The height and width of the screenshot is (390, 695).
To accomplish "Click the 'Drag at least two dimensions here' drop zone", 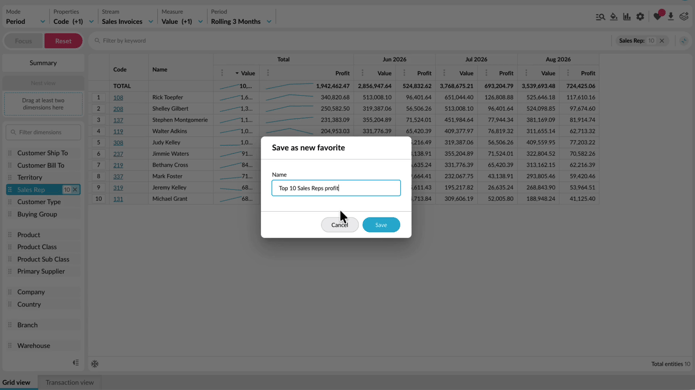I will pyautogui.click(x=43, y=104).
